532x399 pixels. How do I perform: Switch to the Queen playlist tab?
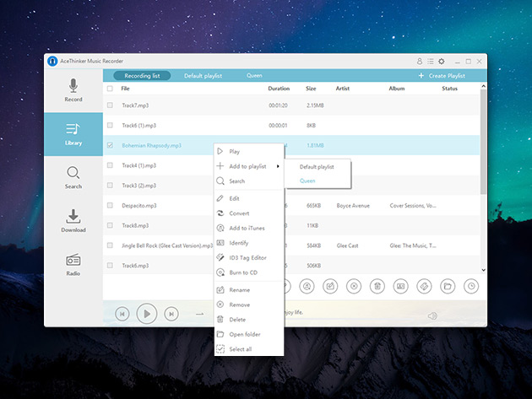[x=254, y=76]
